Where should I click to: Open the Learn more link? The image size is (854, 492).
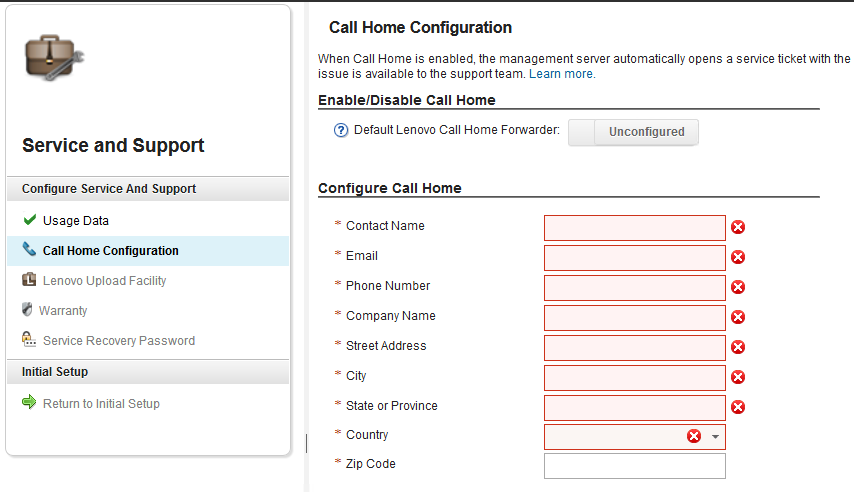point(562,74)
